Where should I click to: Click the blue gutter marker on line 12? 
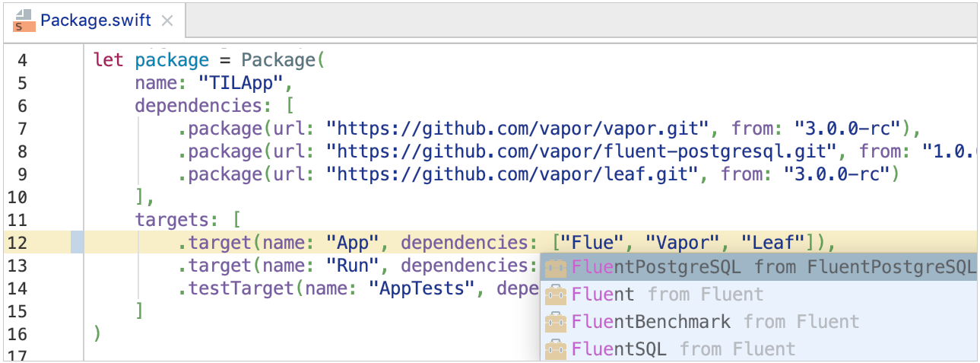point(78,244)
